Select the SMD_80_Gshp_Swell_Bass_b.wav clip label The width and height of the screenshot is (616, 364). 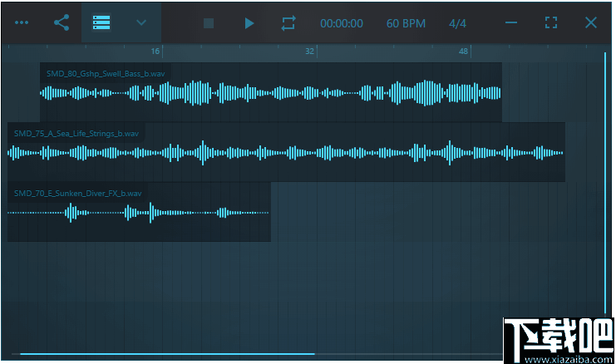[x=106, y=73]
